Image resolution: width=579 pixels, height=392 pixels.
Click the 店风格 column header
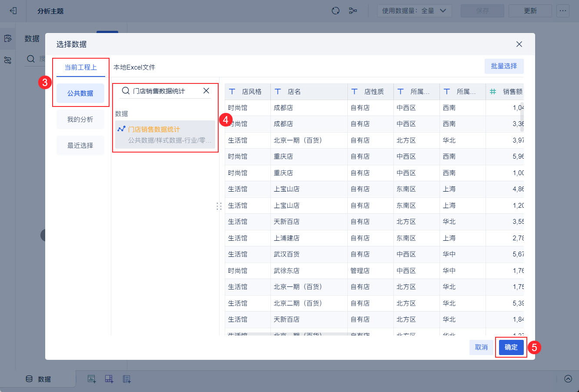point(248,92)
